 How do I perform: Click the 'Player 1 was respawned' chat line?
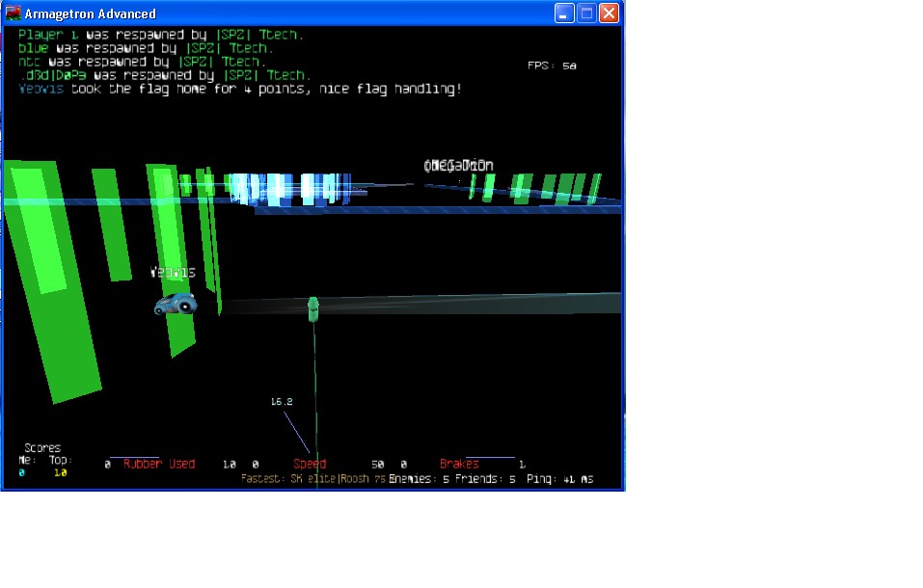pyautogui.click(x=161, y=35)
